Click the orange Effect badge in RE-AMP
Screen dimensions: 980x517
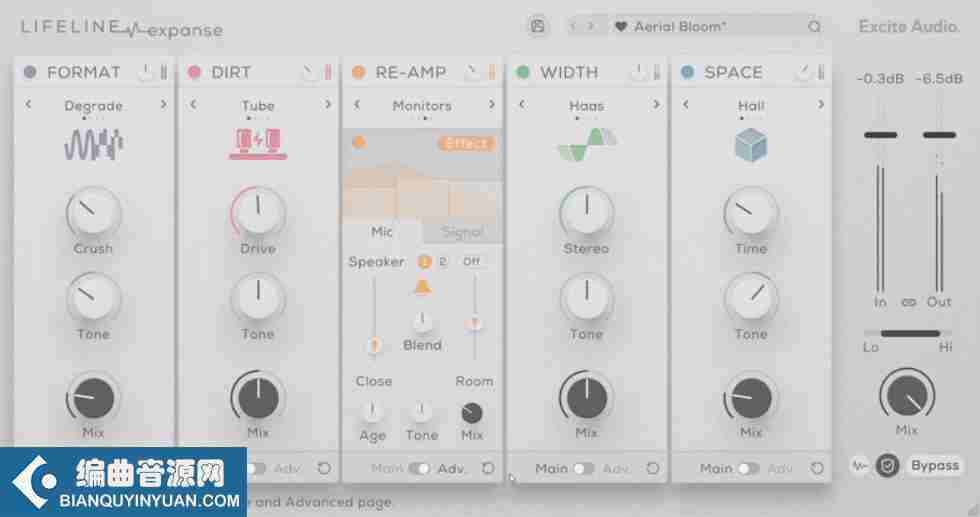point(467,143)
